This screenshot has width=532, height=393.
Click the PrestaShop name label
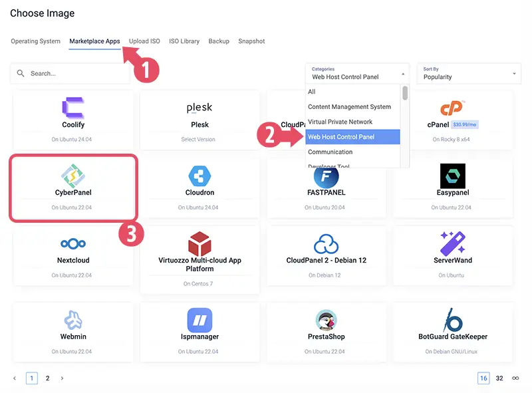point(327,336)
